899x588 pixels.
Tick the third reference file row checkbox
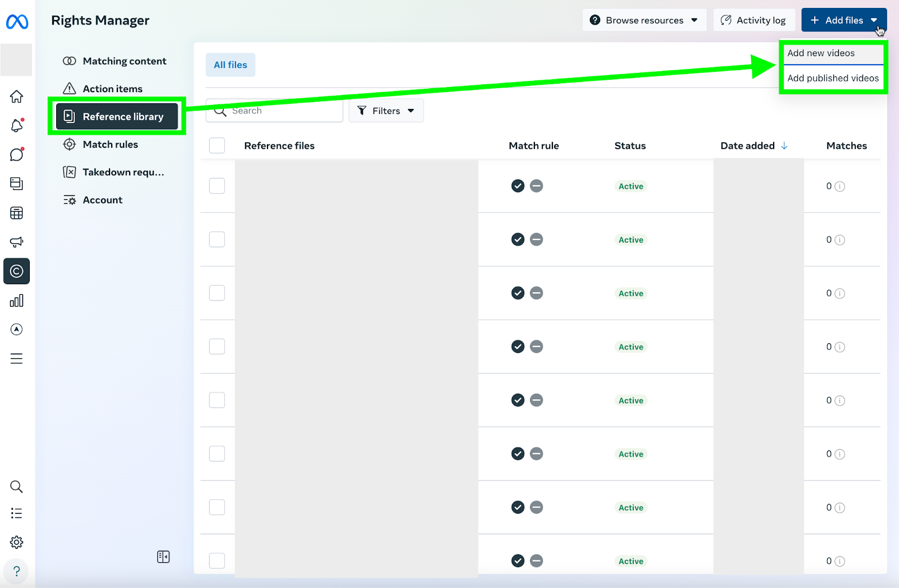(217, 293)
